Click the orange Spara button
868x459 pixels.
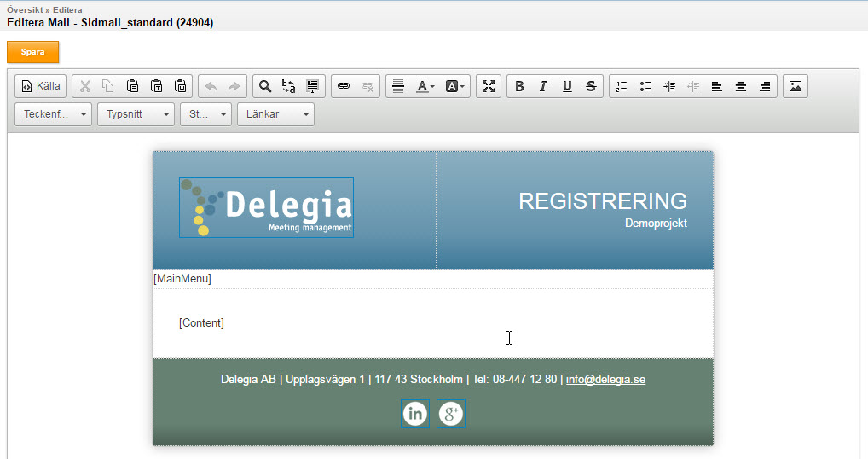32,52
